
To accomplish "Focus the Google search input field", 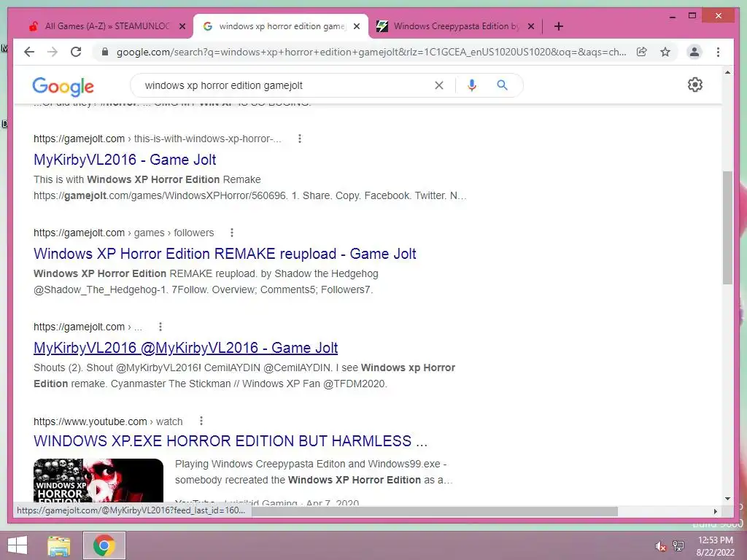I will coord(286,85).
